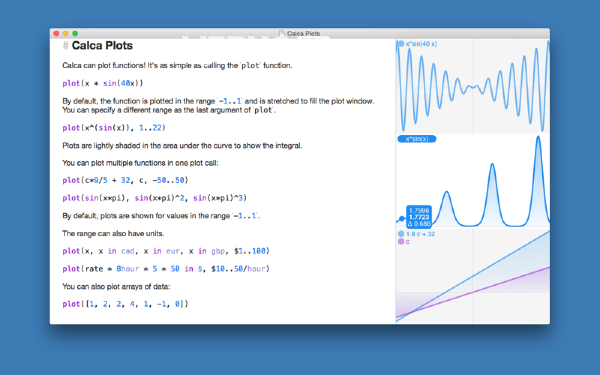Click the green zoom window button
Screen dimensions: 600x375
click(x=75, y=34)
